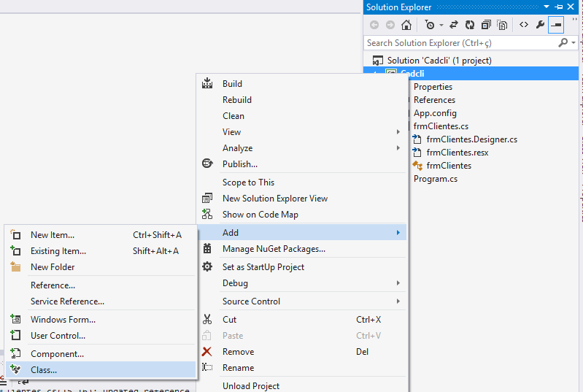Screen dimensions: 583x392
Task: Select Class... in the Add submenu
Action: tap(44, 370)
